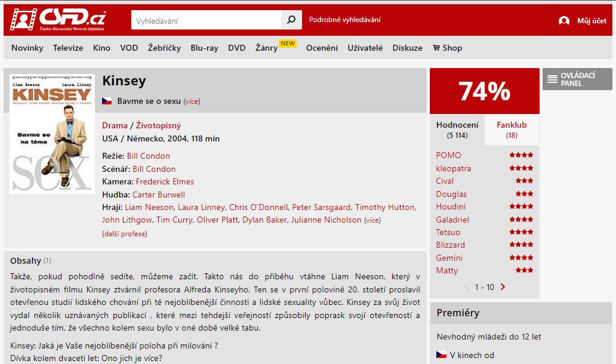The image size is (616, 364).
Task: Open the VOD menu
Action: coord(129,48)
